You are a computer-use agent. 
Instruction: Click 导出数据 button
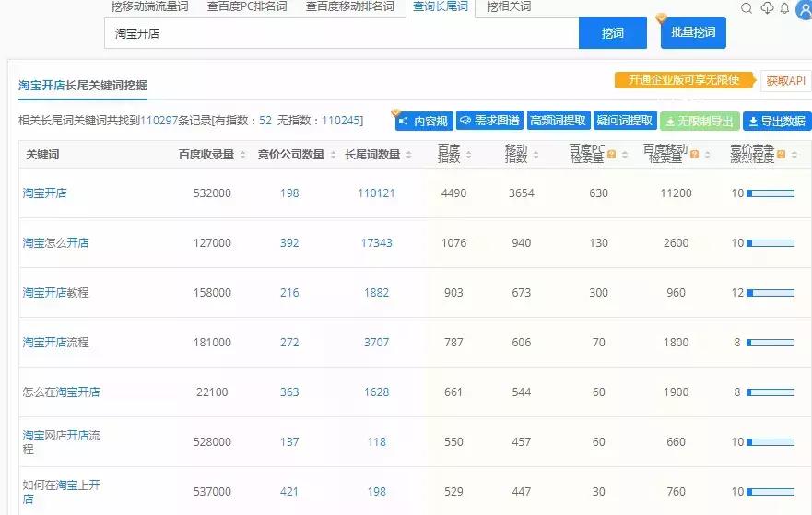pos(776,121)
